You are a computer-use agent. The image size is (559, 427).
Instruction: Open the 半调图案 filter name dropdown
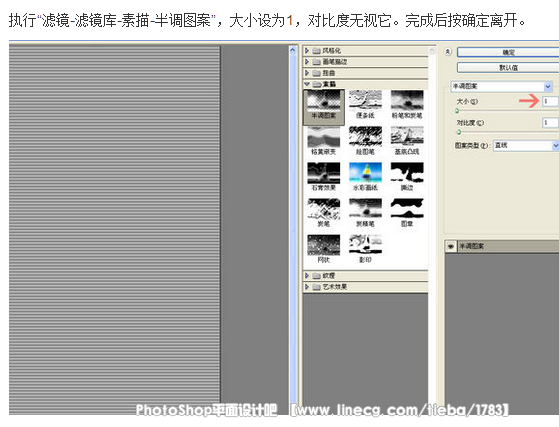tap(502, 86)
